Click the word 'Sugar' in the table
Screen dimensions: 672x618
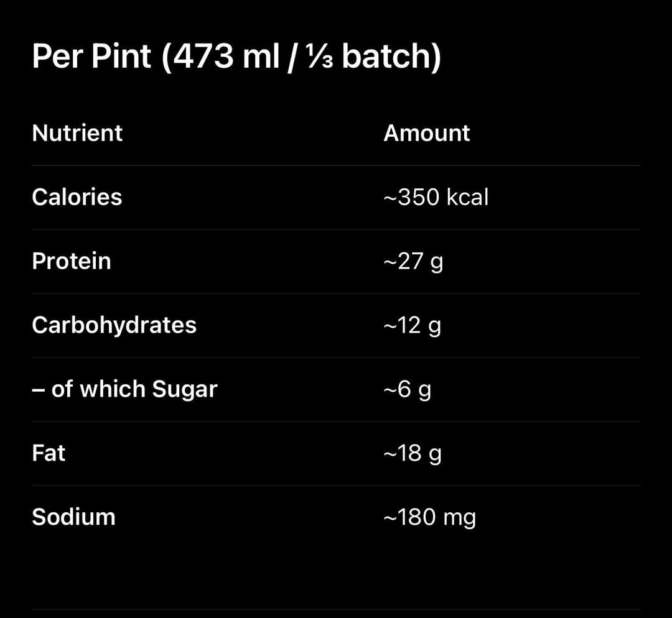pos(185,389)
